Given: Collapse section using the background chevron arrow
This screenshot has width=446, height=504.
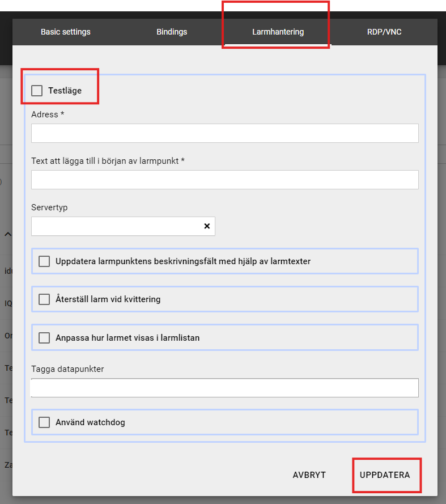Looking at the screenshot, I should [8, 234].
